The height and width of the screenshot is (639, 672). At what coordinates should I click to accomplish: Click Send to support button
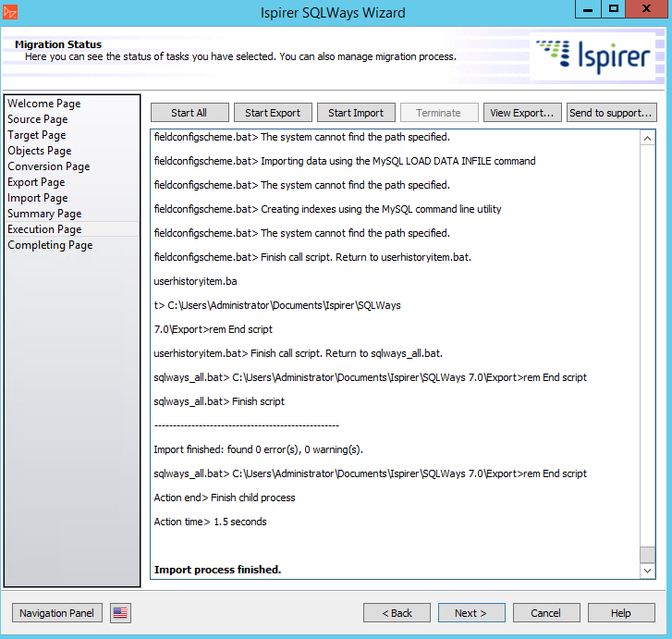611,113
